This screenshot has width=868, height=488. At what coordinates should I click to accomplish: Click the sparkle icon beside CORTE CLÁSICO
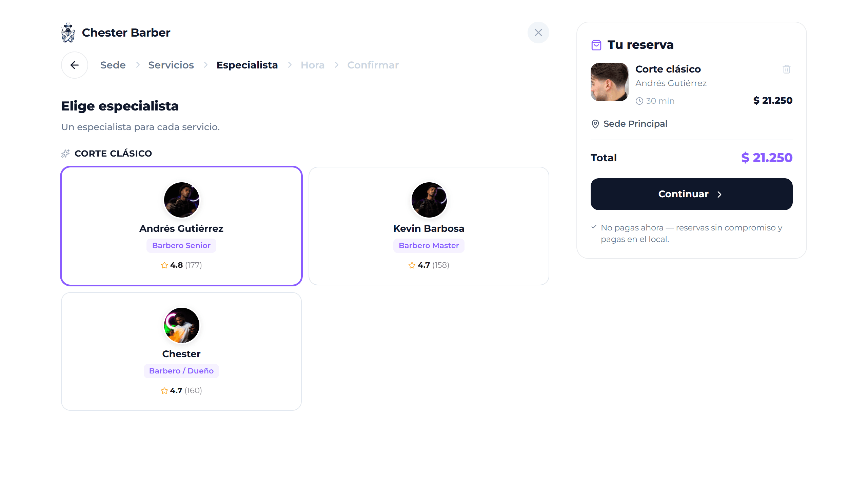point(65,154)
